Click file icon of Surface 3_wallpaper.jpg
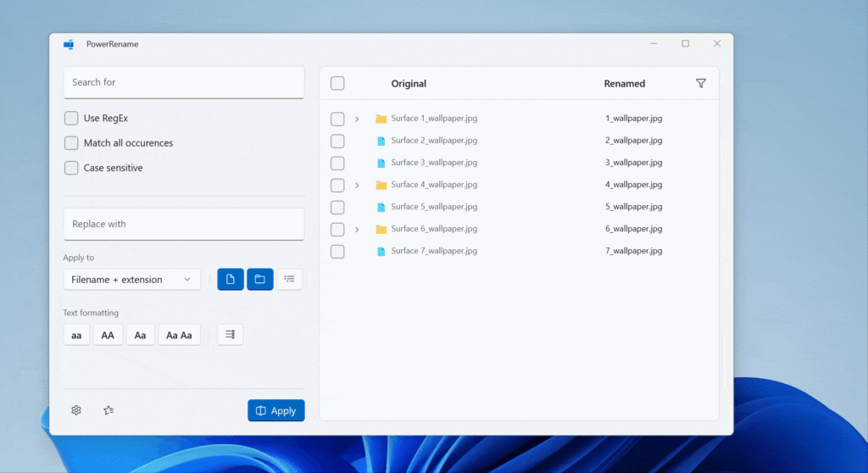The width and height of the screenshot is (868, 473). pyautogui.click(x=381, y=163)
